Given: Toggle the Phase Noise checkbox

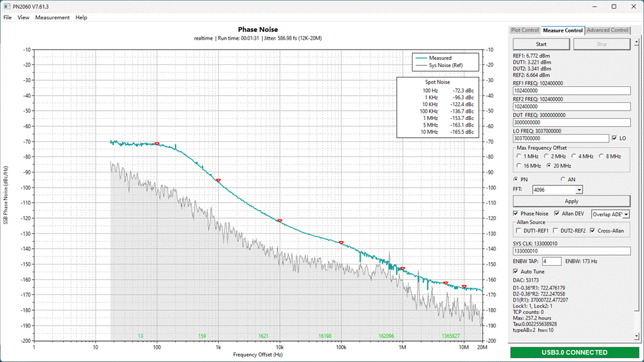Looking at the screenshot, I should 516,213.
